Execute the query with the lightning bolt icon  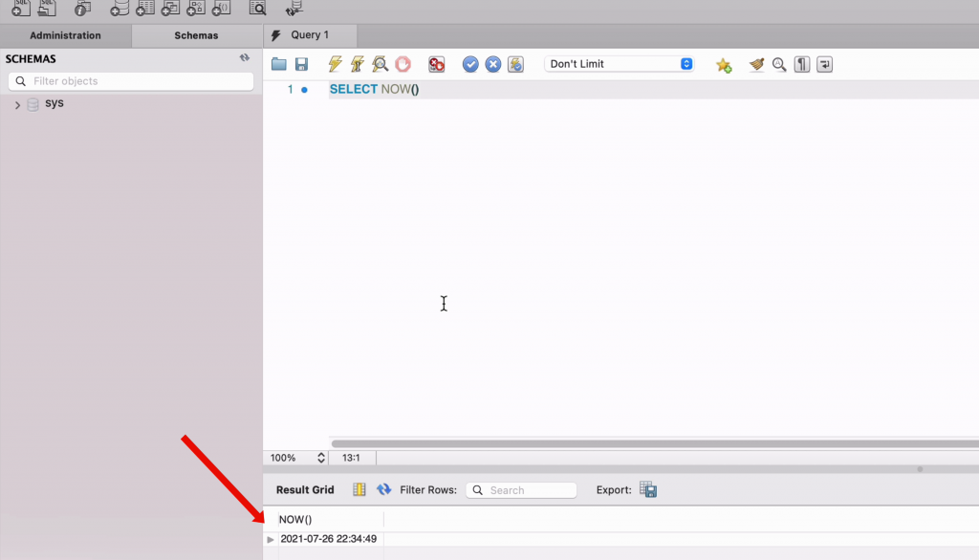click(335, 64)
